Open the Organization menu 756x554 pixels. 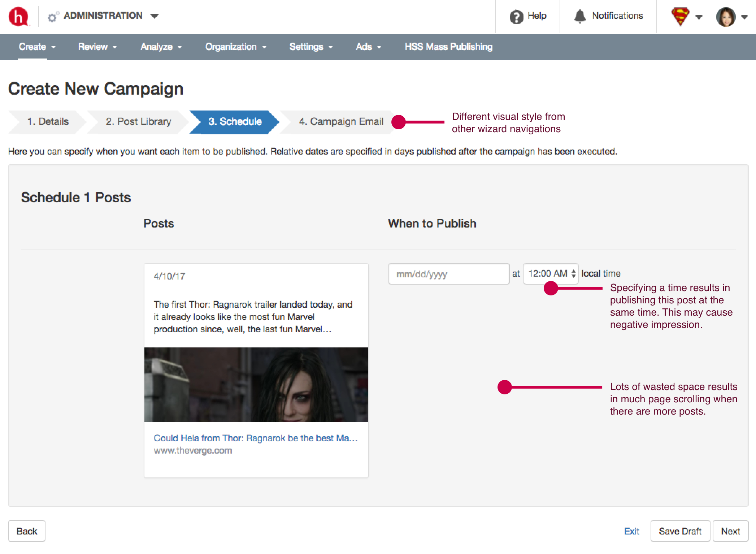235,47
